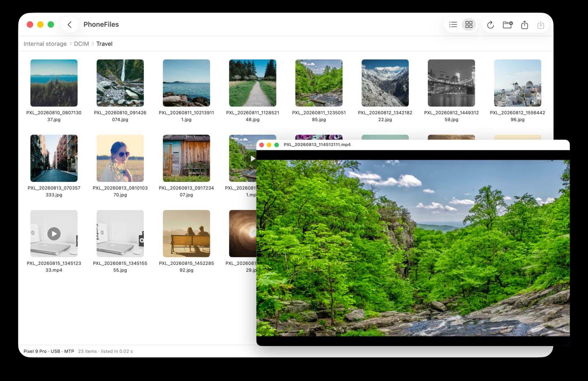This screenshot has height=381, width=588.
Task: Select woman with sunglasses photo
Action: click(x=120, y=158)
